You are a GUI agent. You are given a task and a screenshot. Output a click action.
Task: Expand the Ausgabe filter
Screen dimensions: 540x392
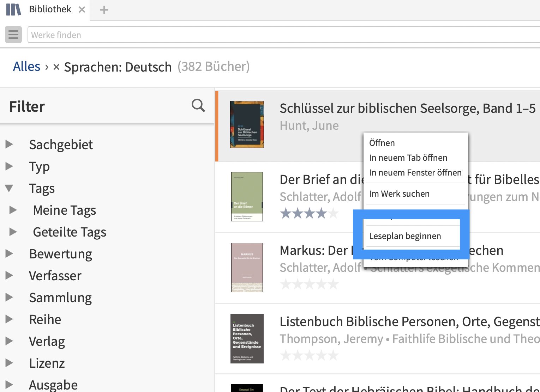click(10, 385)
